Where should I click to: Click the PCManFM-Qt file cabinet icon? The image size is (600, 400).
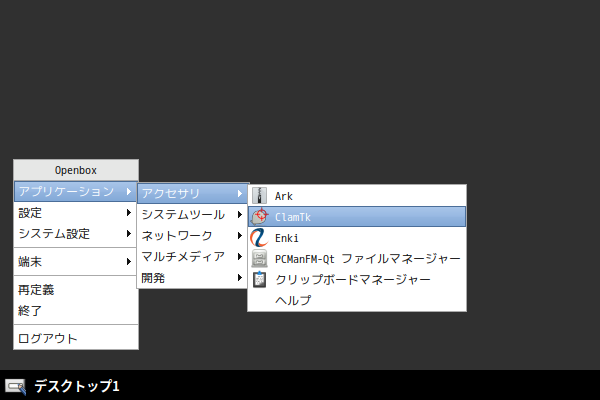[259, 259]
